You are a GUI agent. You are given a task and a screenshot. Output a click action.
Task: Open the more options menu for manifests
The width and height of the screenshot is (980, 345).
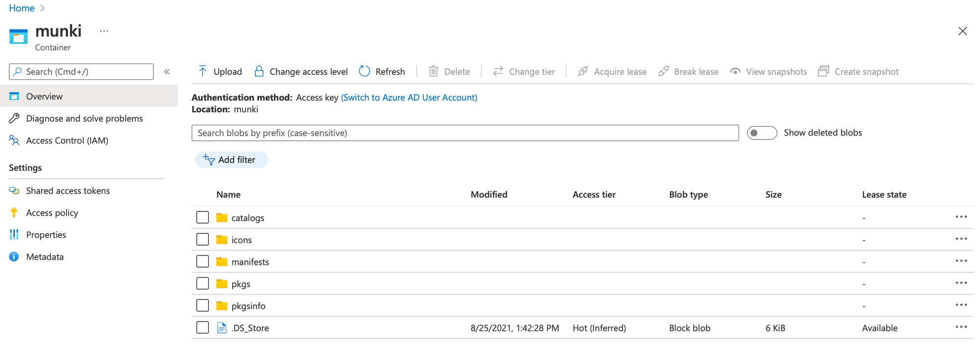(961, 261)
